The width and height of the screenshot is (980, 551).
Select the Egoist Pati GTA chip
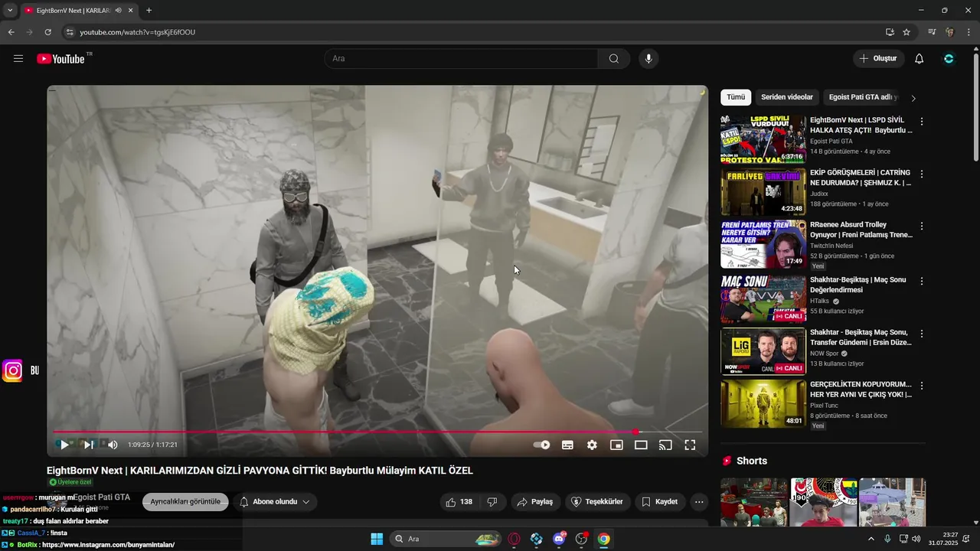(863, 97)
